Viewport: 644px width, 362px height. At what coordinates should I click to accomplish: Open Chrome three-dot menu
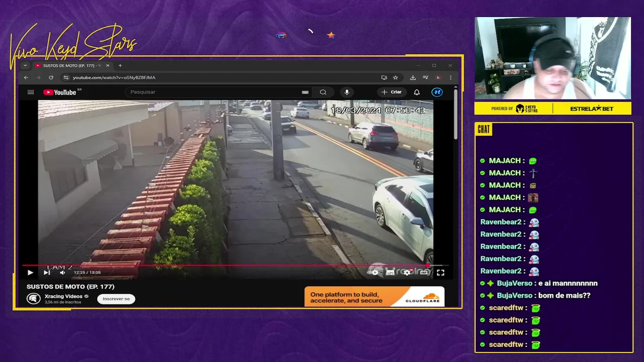(450, 77)
